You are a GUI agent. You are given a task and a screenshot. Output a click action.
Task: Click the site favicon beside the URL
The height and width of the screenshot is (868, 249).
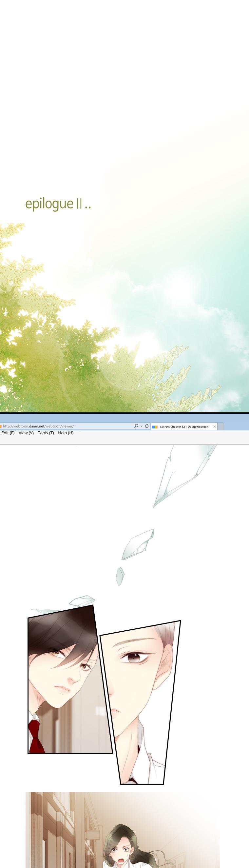click(1, 426)
